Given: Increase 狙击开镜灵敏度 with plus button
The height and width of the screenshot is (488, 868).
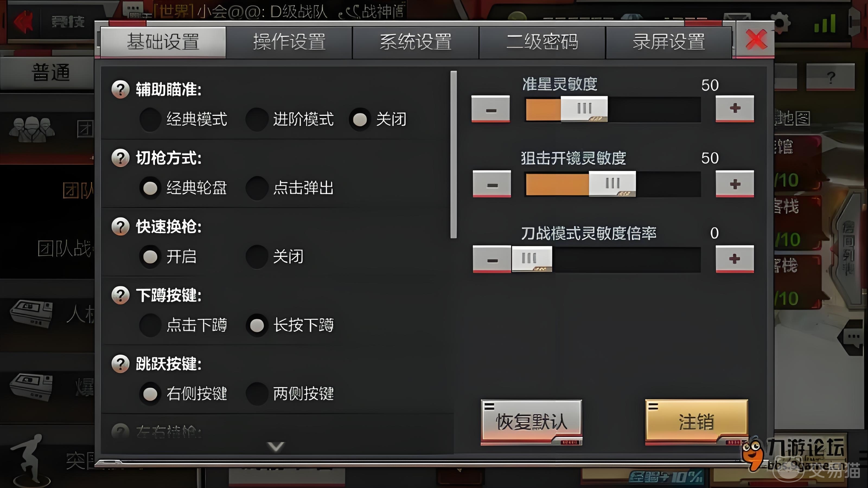Looking at the screenshot, I should point(735,184).
